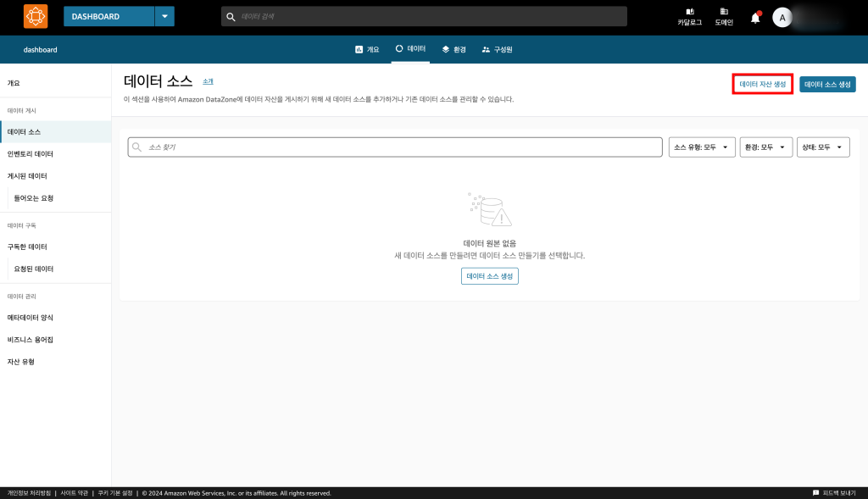Switch to the 데이터 tab
868x499 pixels.
coord(410,48)
